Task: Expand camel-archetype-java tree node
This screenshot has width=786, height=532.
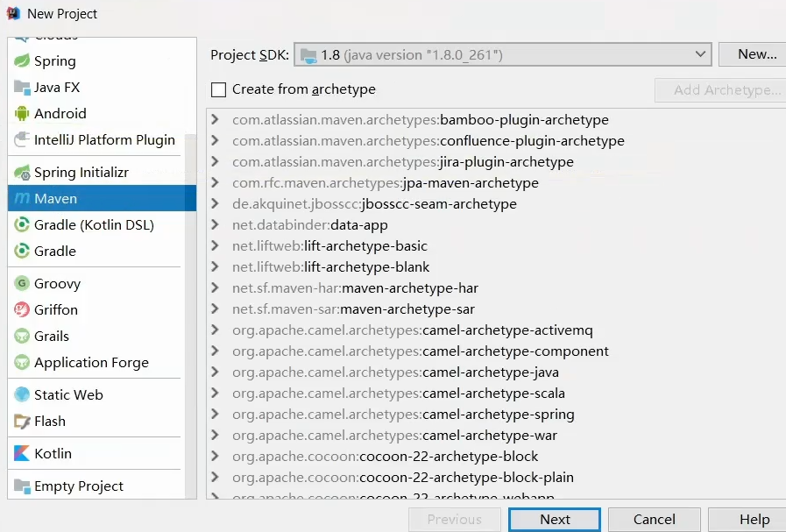Action: pyautogui.click(x=215, y=372)
